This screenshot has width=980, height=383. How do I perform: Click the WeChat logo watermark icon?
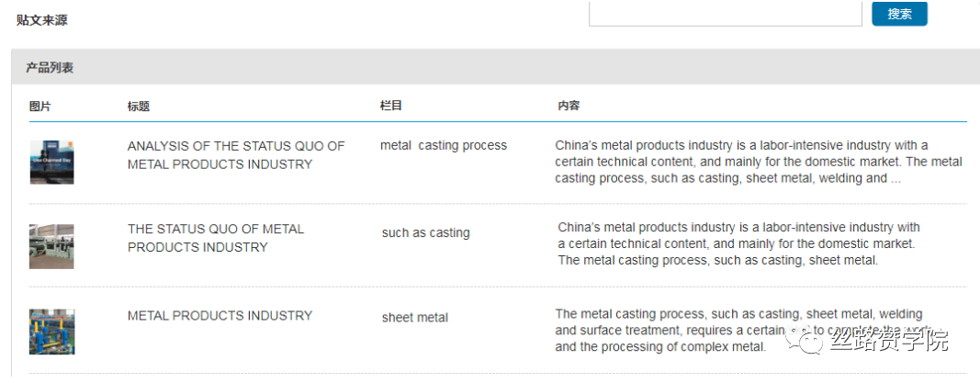pyautogui.click(x=812, y=342)
